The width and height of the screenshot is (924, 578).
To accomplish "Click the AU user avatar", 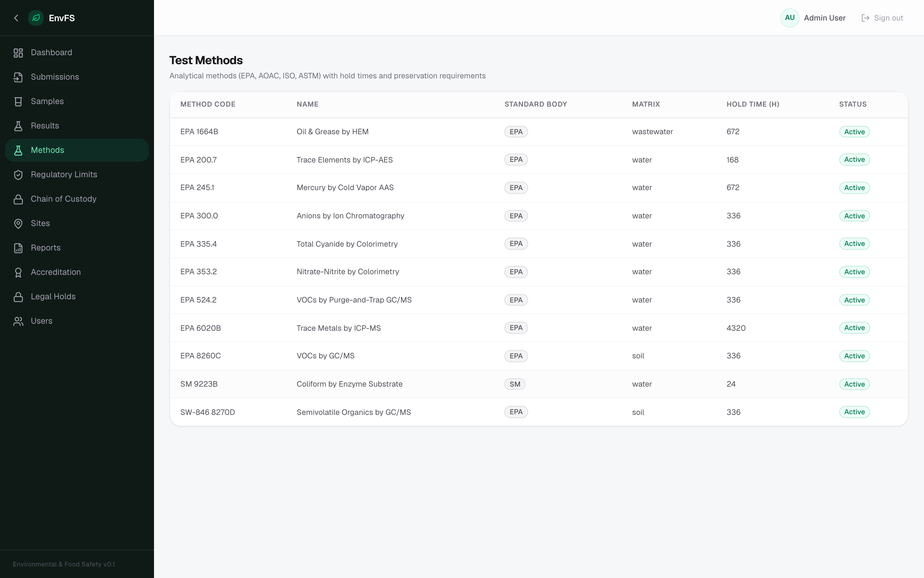I will [790, 18].
